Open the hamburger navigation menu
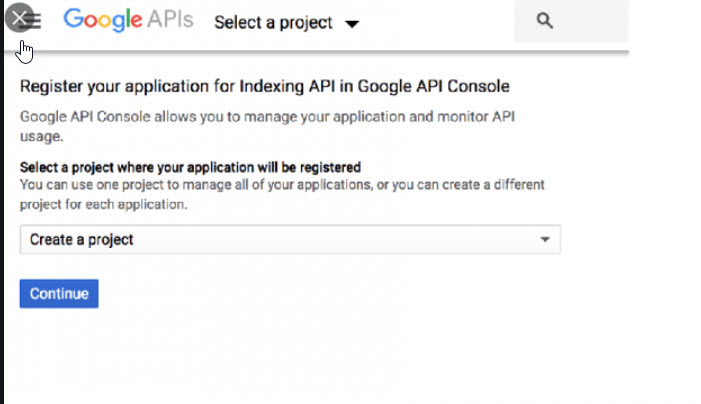 [34, 21]
